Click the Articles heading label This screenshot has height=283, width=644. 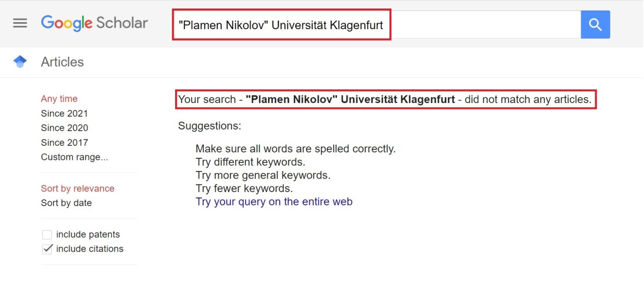62,62
